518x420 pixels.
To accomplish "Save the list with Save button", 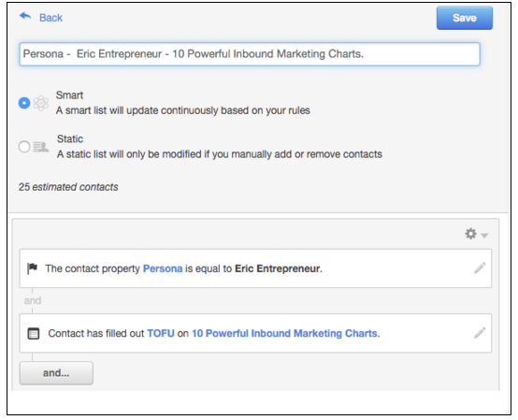I will click(x=464, y=18).
